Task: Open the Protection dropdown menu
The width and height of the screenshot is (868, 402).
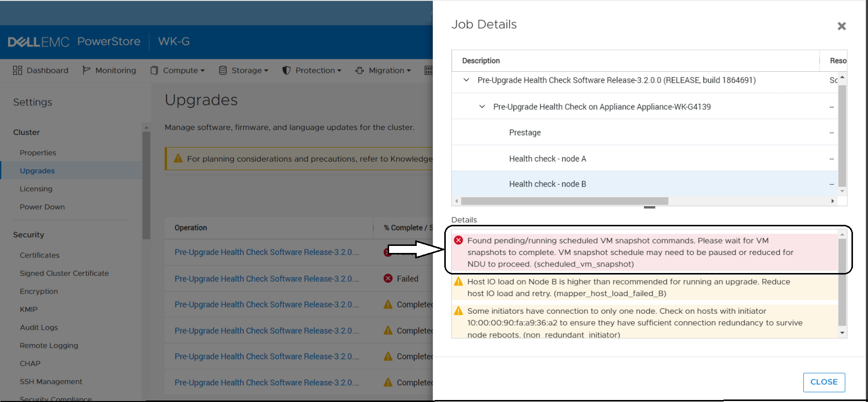Action: [x=312, y=70]
